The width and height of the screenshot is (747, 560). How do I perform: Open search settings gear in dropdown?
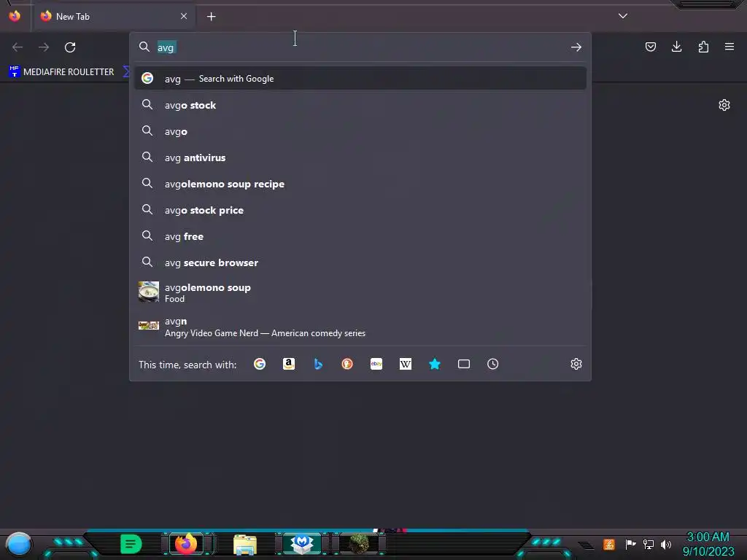point(576,365)
